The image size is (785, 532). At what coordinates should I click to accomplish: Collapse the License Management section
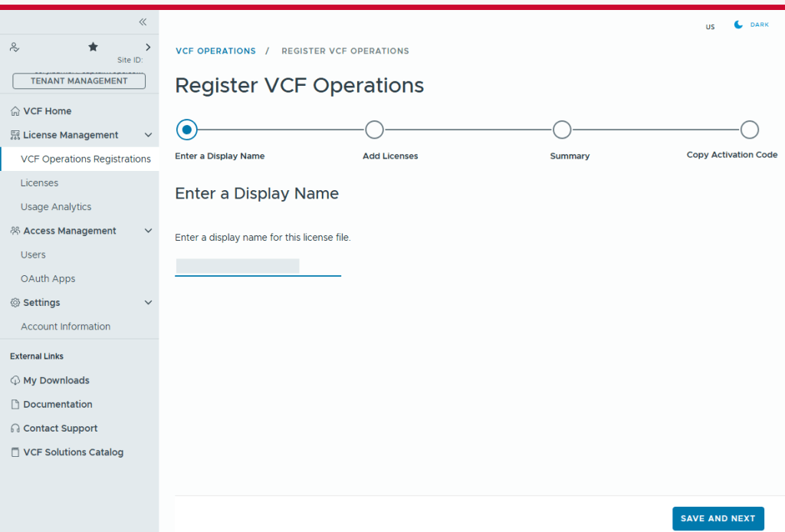149,136
